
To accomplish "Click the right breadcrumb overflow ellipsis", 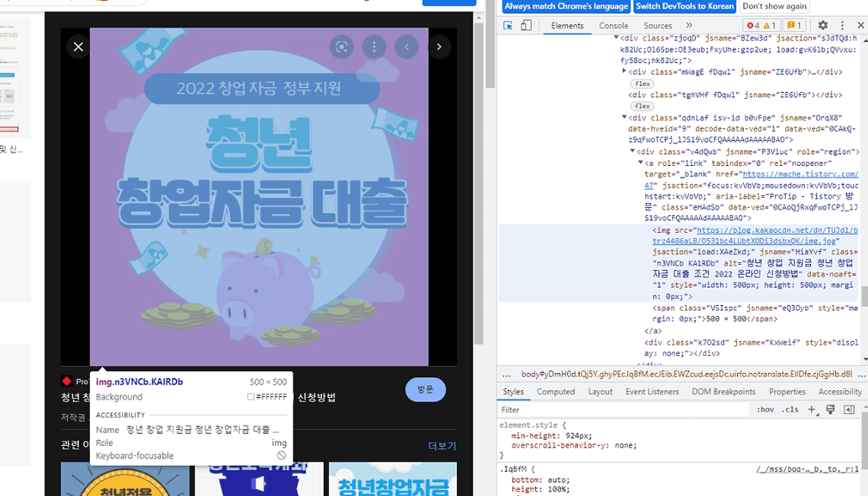I will pos(860,375).
